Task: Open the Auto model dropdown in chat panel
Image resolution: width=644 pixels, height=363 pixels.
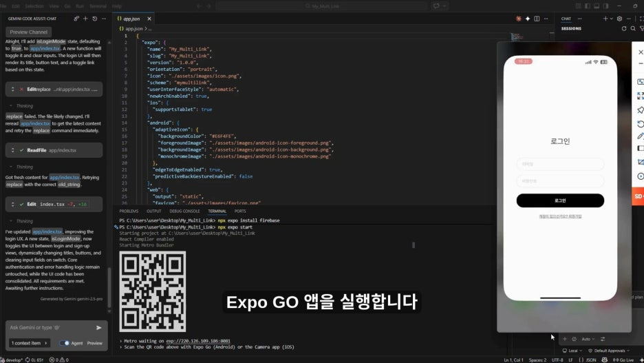Action: 588,339
